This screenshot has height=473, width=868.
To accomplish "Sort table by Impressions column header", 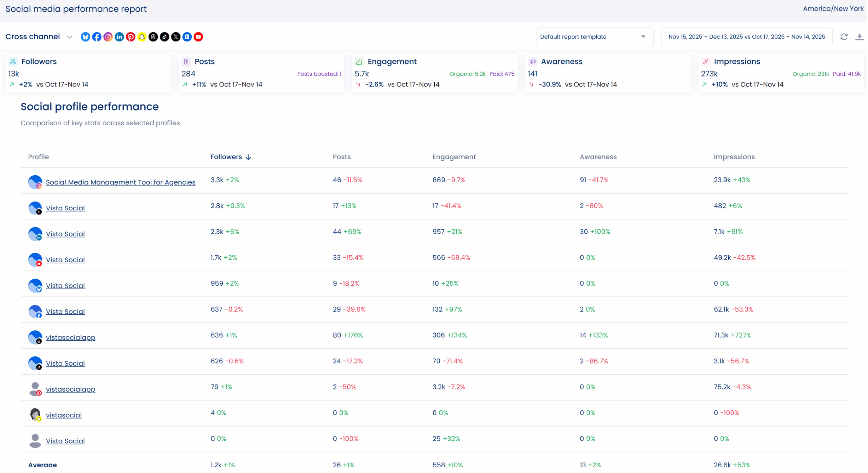I will 734,157.
